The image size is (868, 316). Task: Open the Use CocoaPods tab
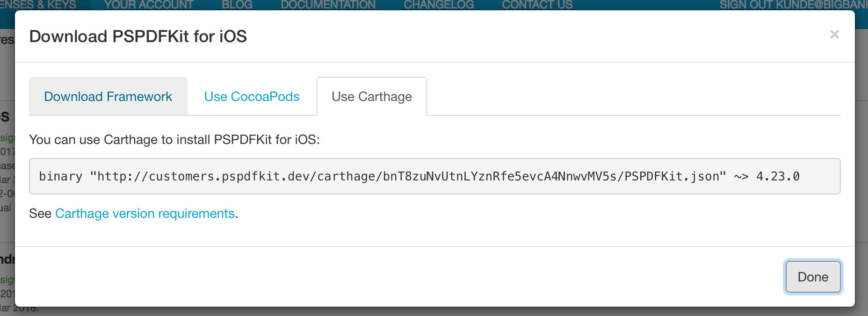tap(252, 96)
